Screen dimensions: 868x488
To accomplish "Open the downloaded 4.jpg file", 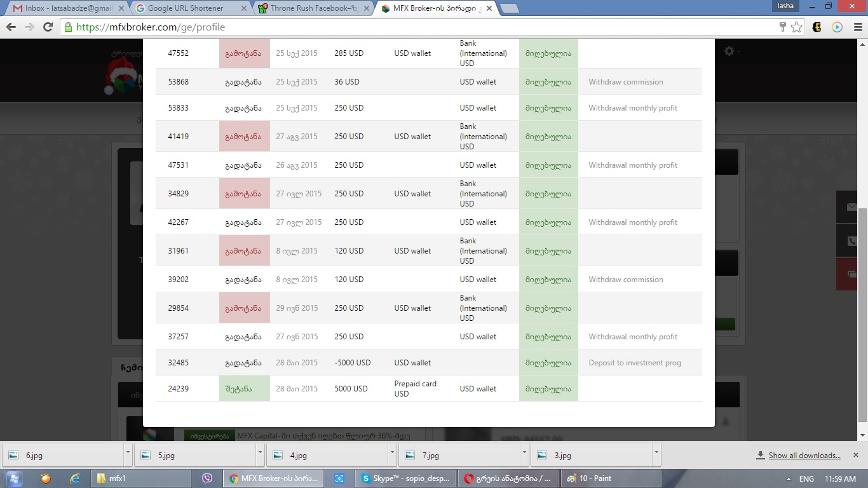I will pyautogui.click(x=328, y=455).
